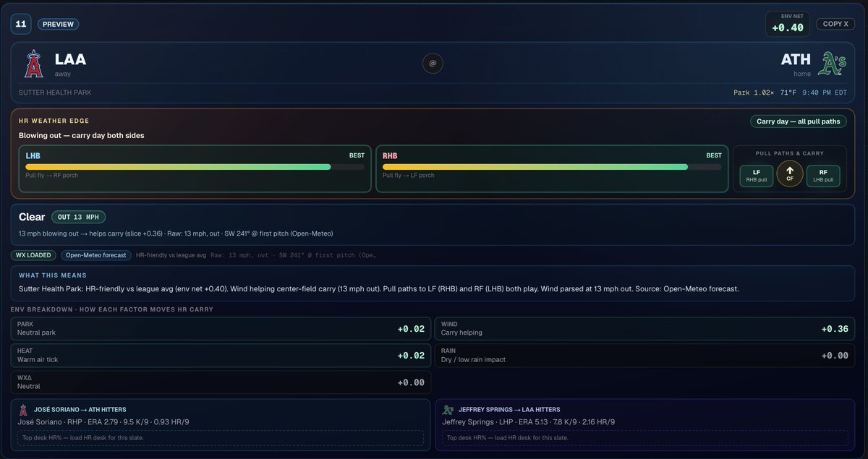
Task: Click the PREVIEW badge
Action: coord(58,24)
